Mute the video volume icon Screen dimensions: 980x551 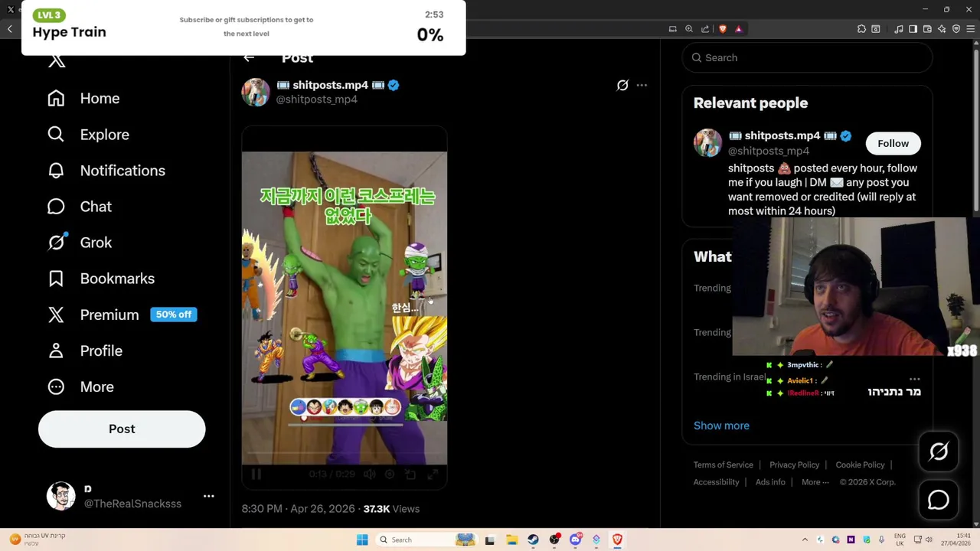click(x=370, y=474)
